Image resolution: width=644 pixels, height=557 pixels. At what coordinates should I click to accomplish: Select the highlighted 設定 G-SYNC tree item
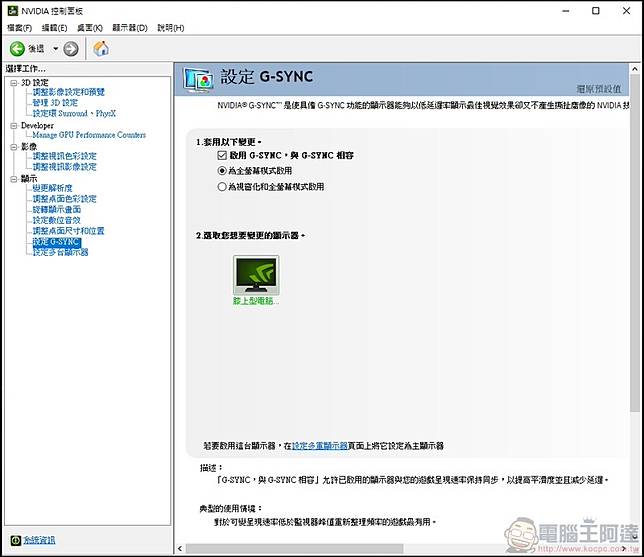[57, 242]
